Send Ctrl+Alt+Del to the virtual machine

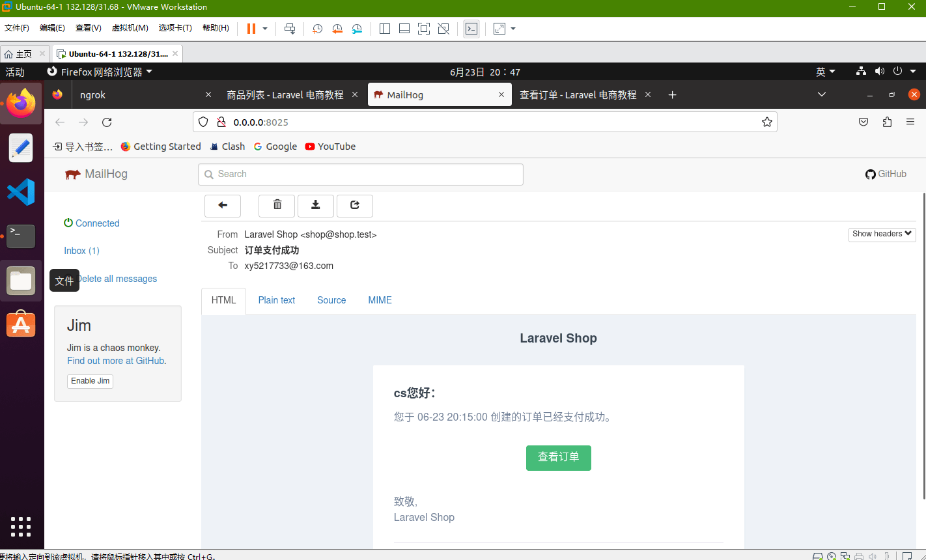click(x=290, y=29)
